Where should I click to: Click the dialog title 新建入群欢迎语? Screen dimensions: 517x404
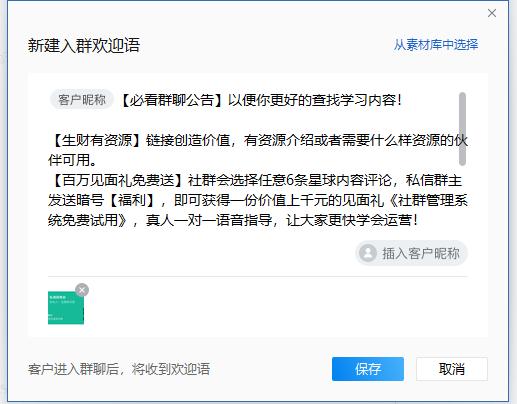pyautogui.click(x=84, y=45)
